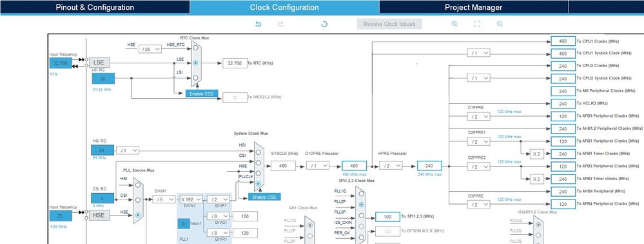Click the redo arrow icon

point(281,25)
